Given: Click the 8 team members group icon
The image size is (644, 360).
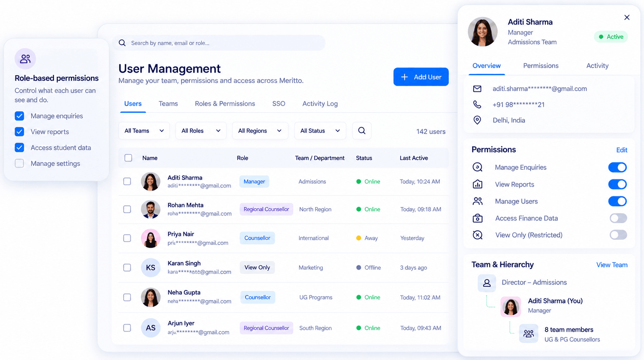Looking at the screenshot, I should [528, 333].
